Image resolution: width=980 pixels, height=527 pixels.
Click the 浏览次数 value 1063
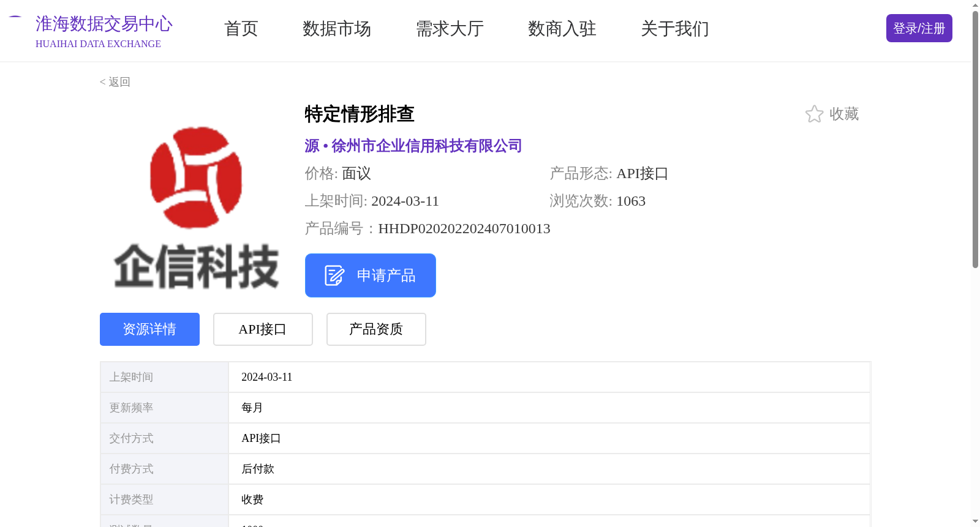click(x=631, y=201)
